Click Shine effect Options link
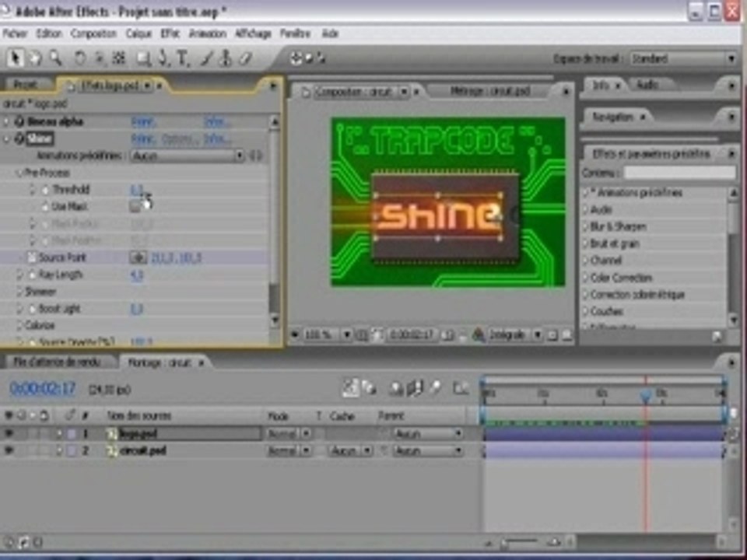 coord(179,138)
